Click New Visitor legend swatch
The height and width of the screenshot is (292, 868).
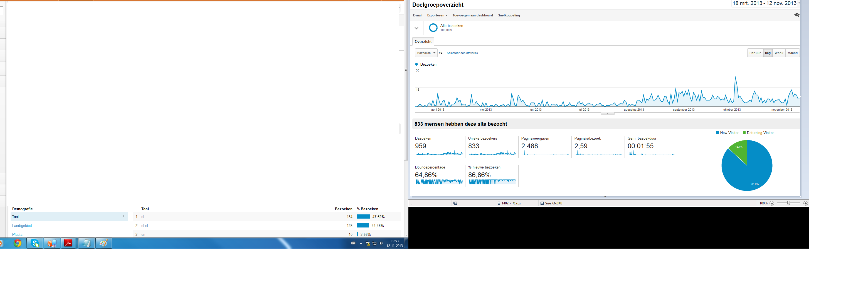point(717,133)
